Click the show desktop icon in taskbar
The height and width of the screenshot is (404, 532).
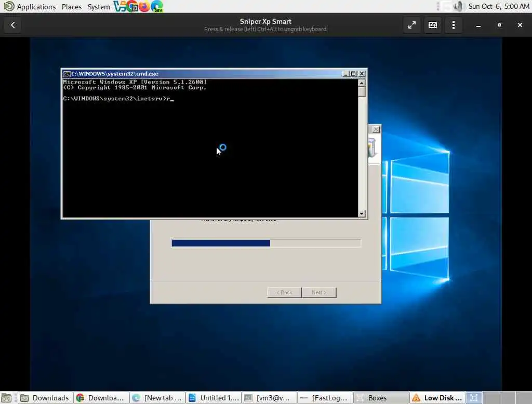click(x=6, y=398)
